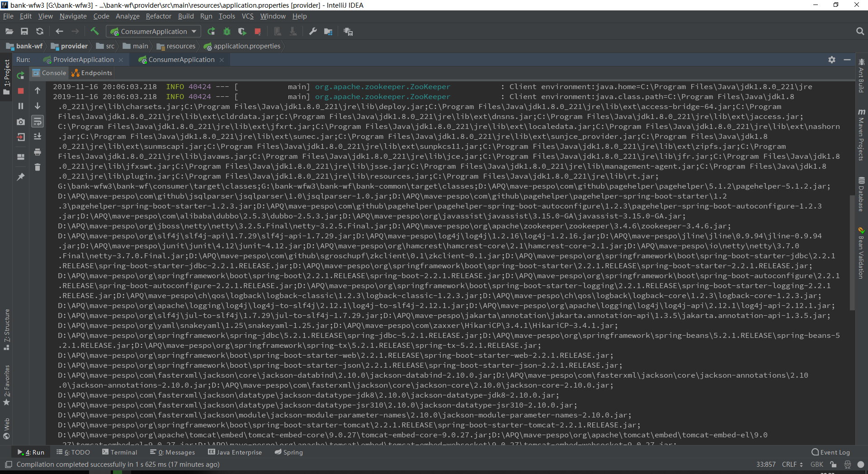
Task: Toggle scroll to end of console
Action: 38,136
